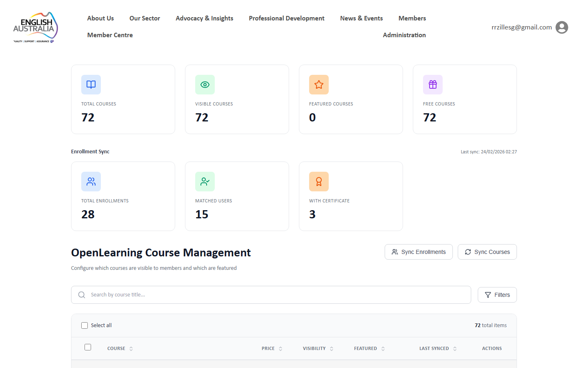Sort the table by Price column
The width and height of the screenshot is (588, 368).
click(272, 348)
